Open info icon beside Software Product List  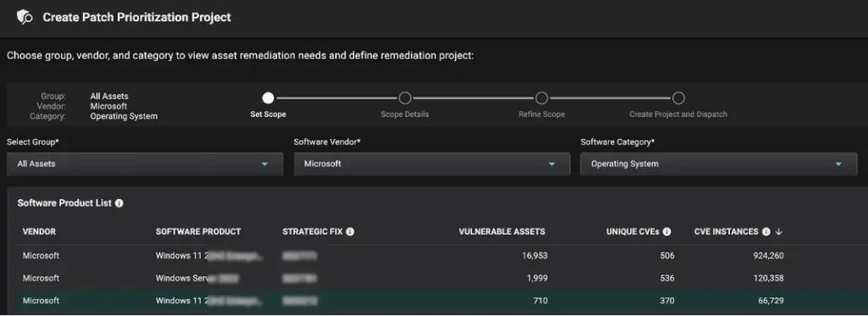point(119,203)
